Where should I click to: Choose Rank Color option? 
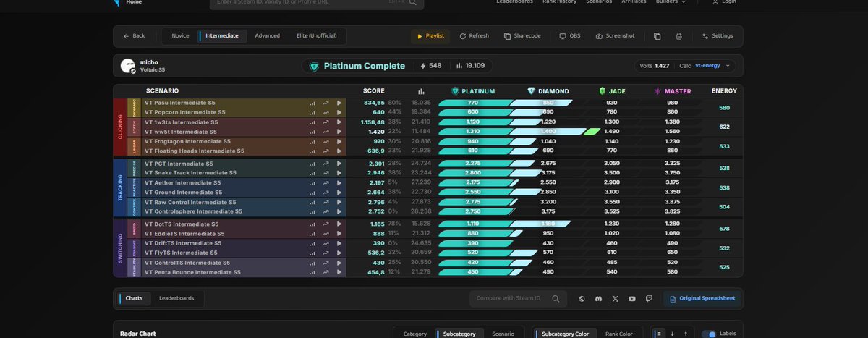(x=618, y=334)
